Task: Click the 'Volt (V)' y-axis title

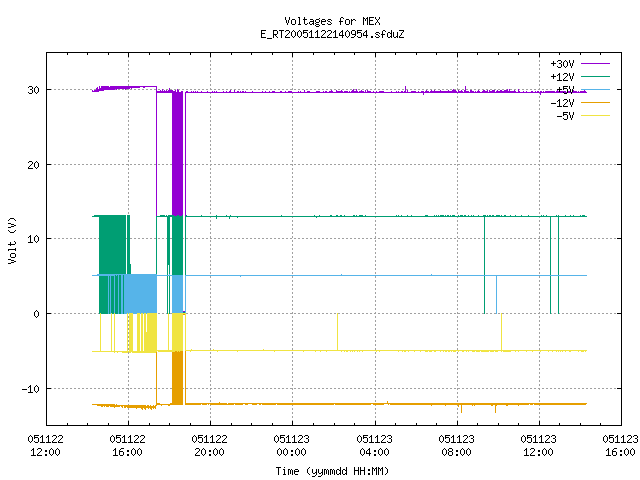Action: click(12, 240)
